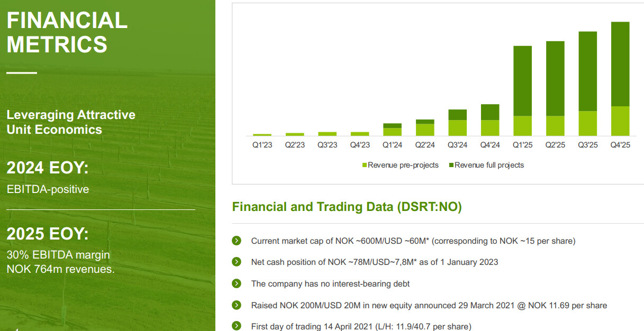This screenshot has height=331, width=644.
Task: Click the Raised NOK 200M equity line
Action: click(x=429, y=305)
